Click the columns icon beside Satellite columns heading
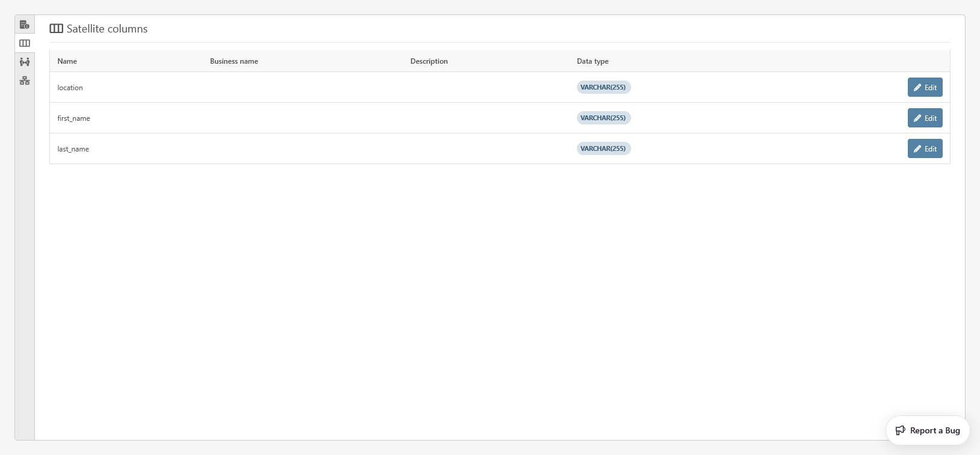This screenshot has height=455, width=980. (56, 29)
